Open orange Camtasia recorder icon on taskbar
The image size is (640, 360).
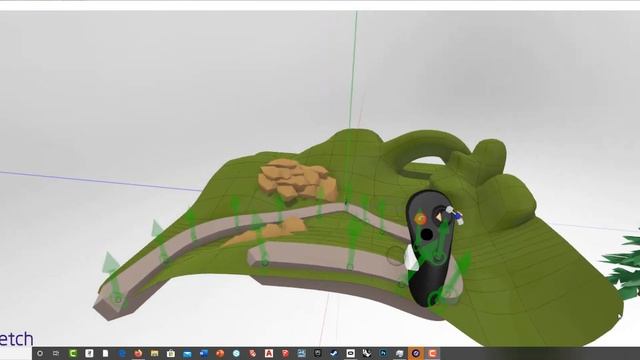(432, 353)
